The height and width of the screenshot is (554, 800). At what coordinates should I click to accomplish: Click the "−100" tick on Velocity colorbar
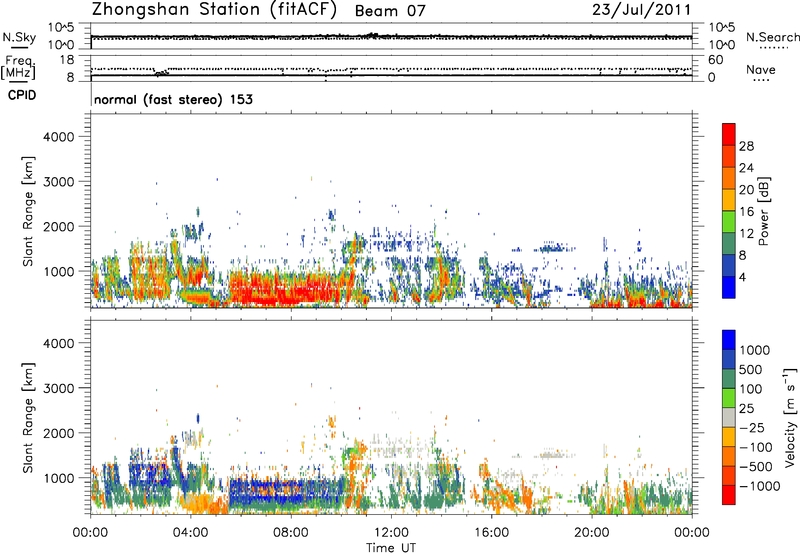(756, 447)
